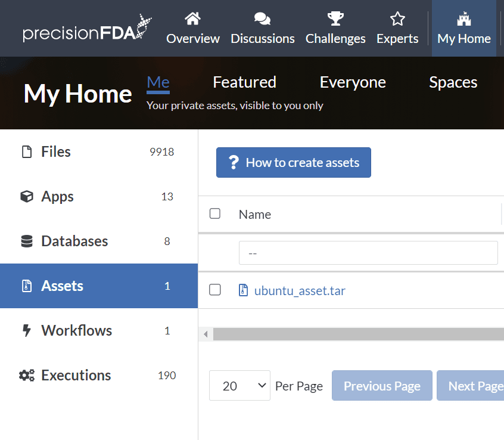The image size is (504, 440).
Task: Check the box for ubuntu_asset.tar
Action: (215, 290)
